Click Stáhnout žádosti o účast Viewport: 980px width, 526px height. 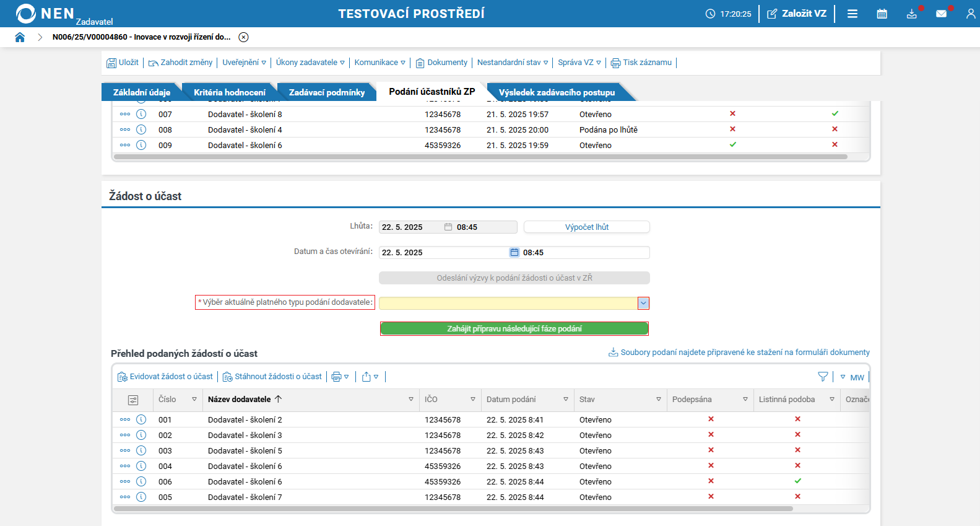coord(272,377)
